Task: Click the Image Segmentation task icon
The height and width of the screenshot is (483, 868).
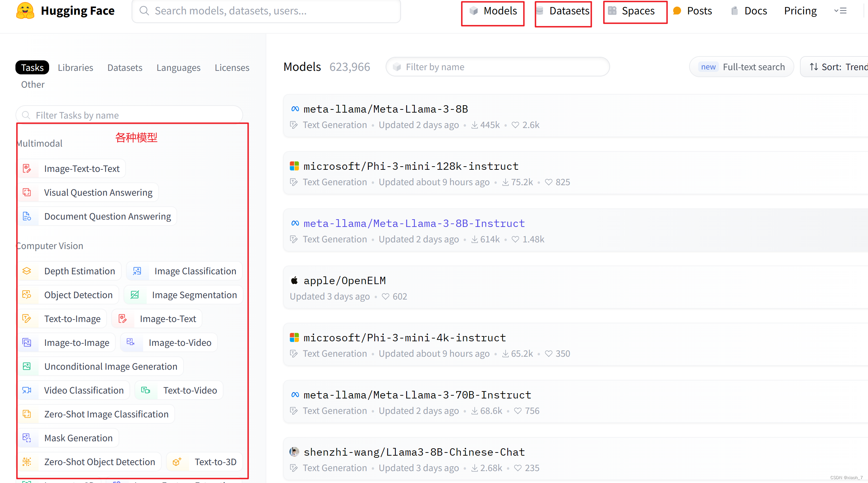Action: coord(135,295)
